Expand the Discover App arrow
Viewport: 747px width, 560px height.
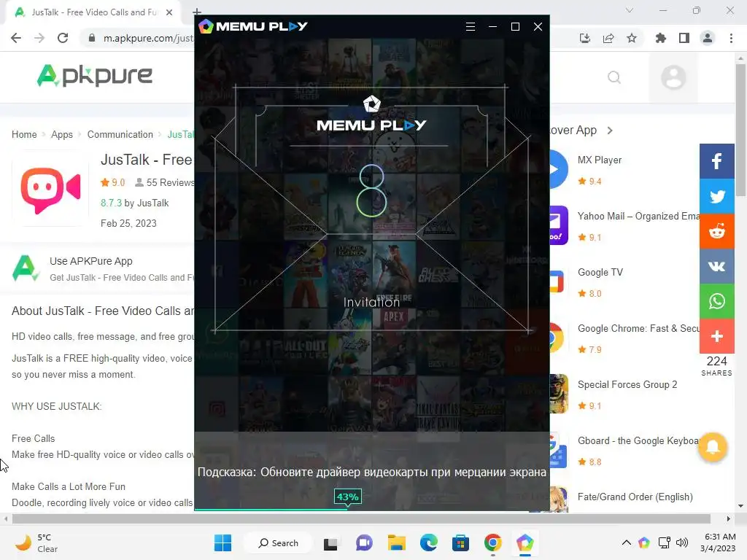[610, 131]
